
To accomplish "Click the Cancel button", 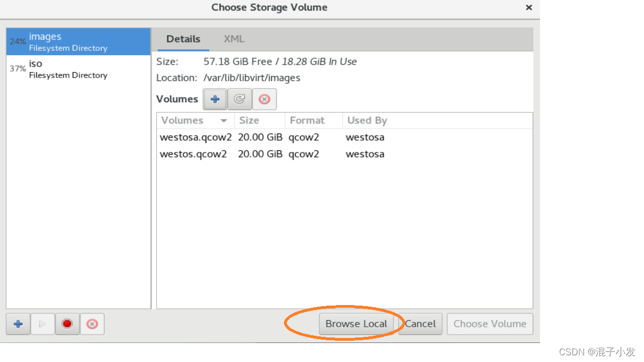I will tap(420, 324).
